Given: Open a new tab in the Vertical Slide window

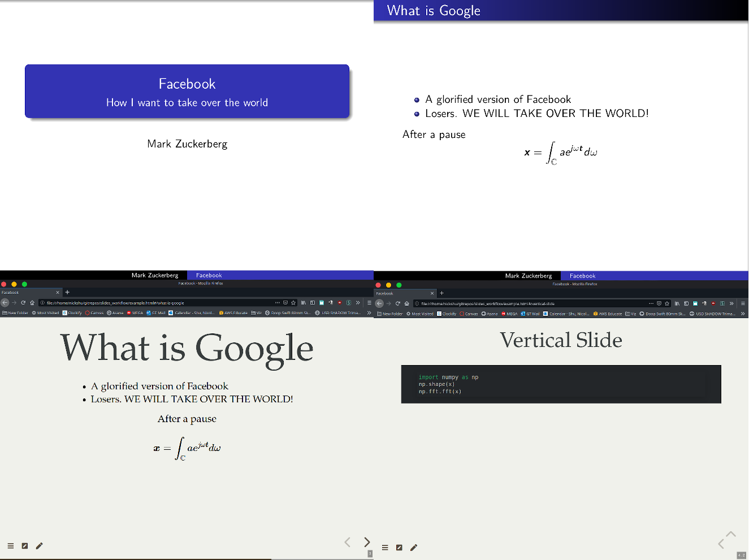Looking at the screenshot, I should [441, 293].
